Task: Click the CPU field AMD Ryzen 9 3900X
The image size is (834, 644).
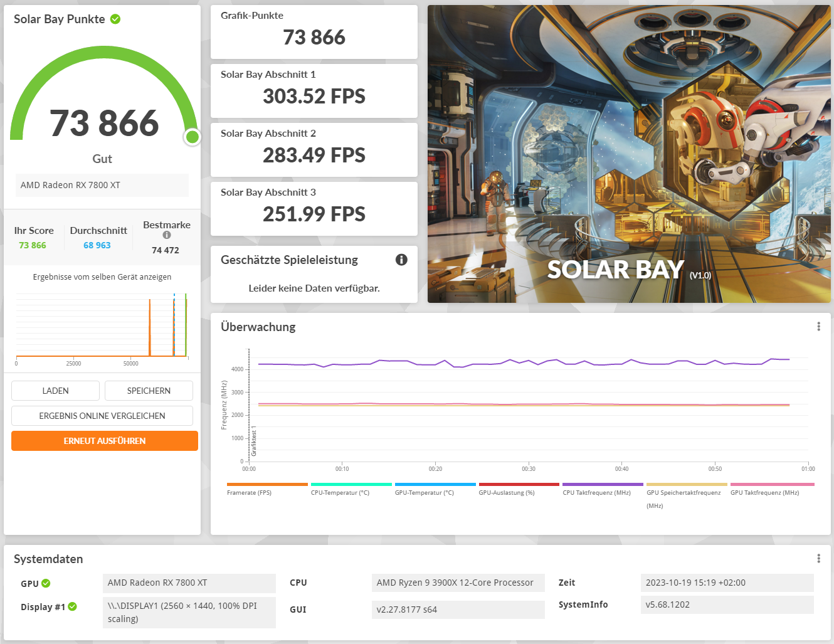Action: pyautogui.click(x=458, y=583)
